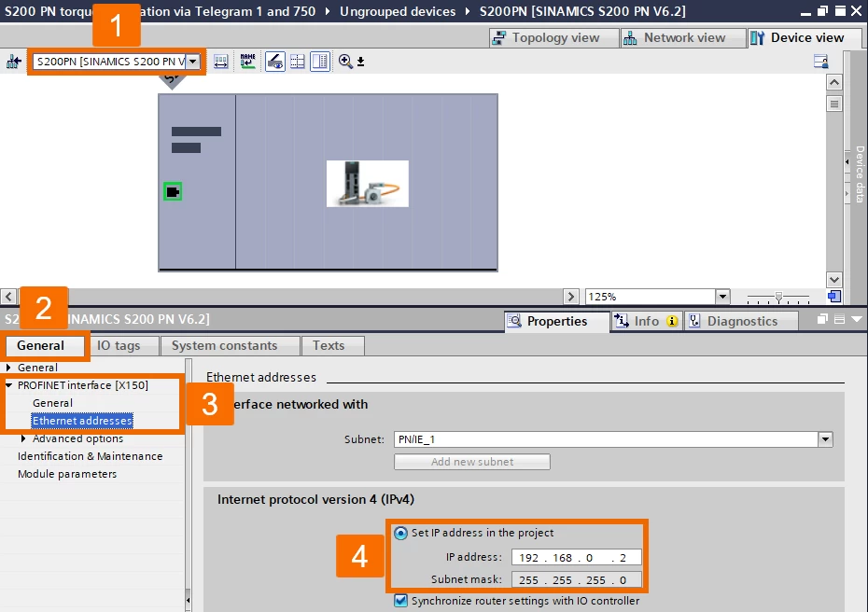Click the assign device NAME toolbar icon
This screenshot has height=612, width=868.
pos(247,62)
